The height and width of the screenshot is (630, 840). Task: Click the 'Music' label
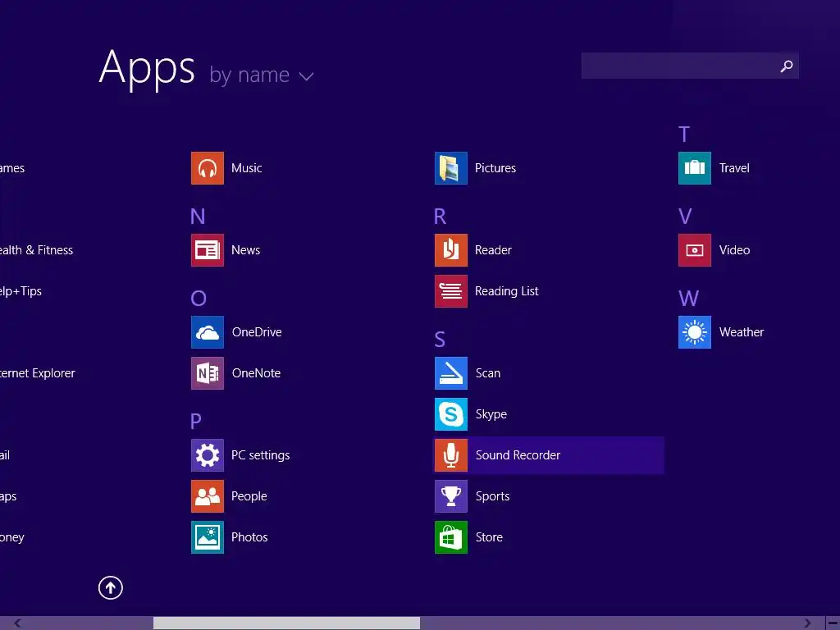246,168
